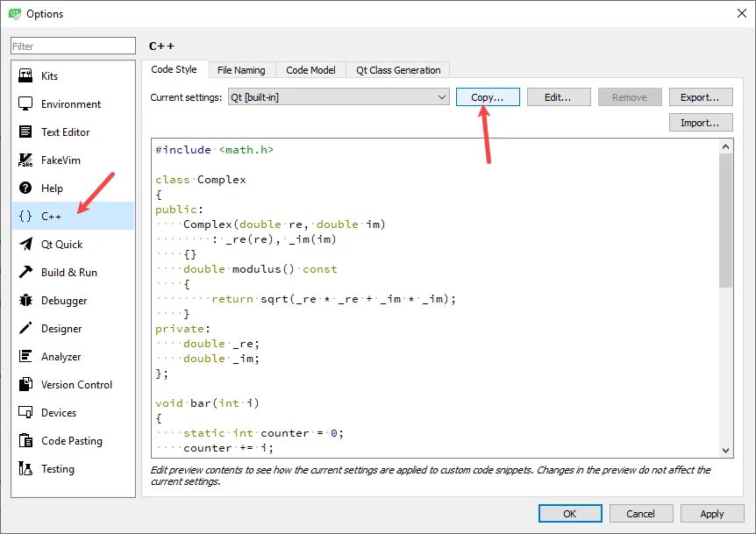Click the 'public:' line in preview
This screenshot has height=534, width=756.
click(x=180, y=210)
